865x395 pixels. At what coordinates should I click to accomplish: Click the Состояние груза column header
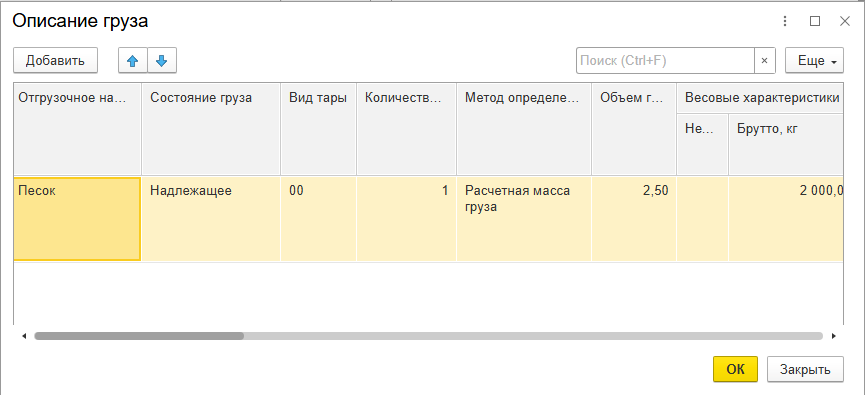(211, 129)
